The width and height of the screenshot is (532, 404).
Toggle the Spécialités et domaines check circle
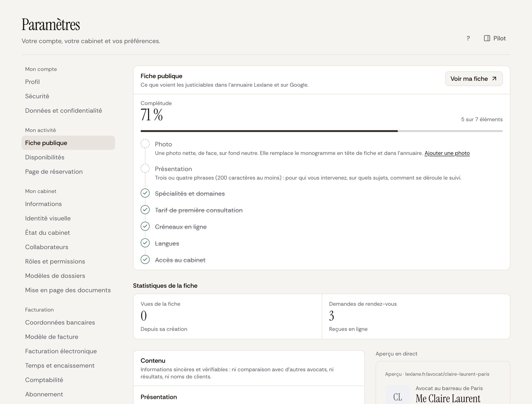pyautogui.click(x=145, y=193)
